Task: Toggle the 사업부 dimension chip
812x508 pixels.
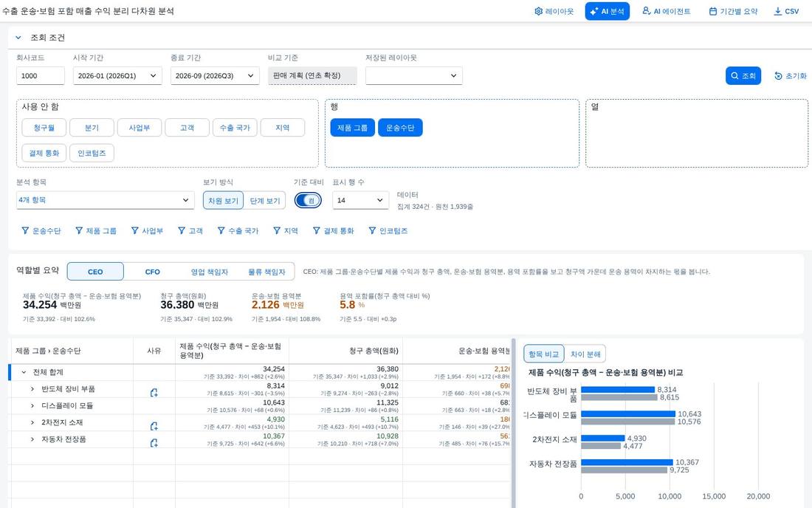Action: (x=140, y=128)
